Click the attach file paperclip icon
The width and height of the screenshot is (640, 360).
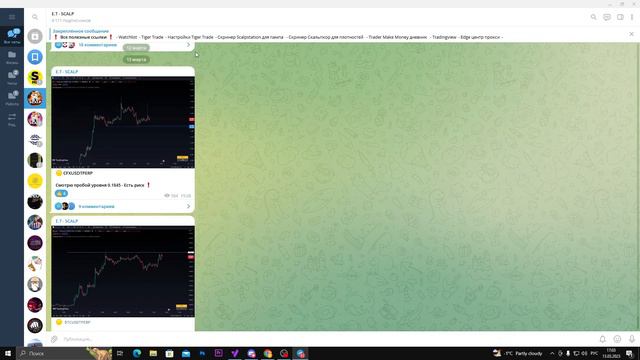pyautogui.click(x=54, y=339)
